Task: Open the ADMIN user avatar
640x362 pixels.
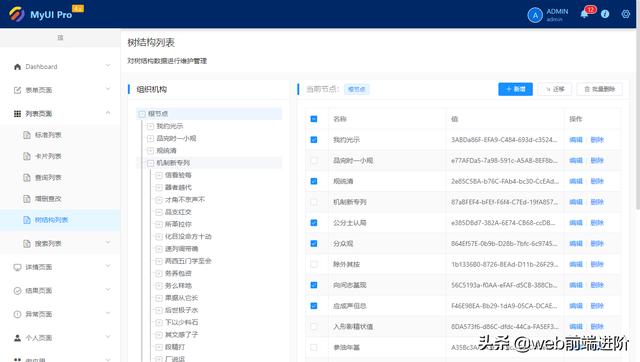Action: [x=535, y=15]
